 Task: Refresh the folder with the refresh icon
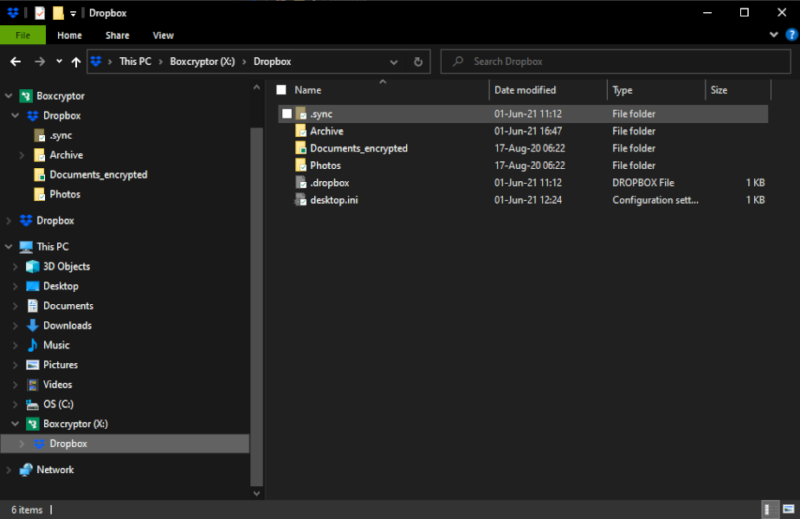[x=418, y=62]
